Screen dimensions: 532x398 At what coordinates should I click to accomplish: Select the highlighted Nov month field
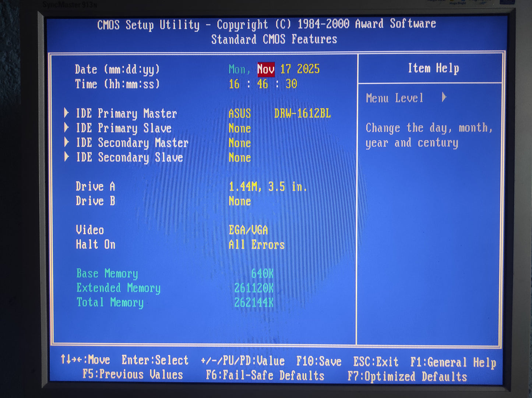click(265, 69)
